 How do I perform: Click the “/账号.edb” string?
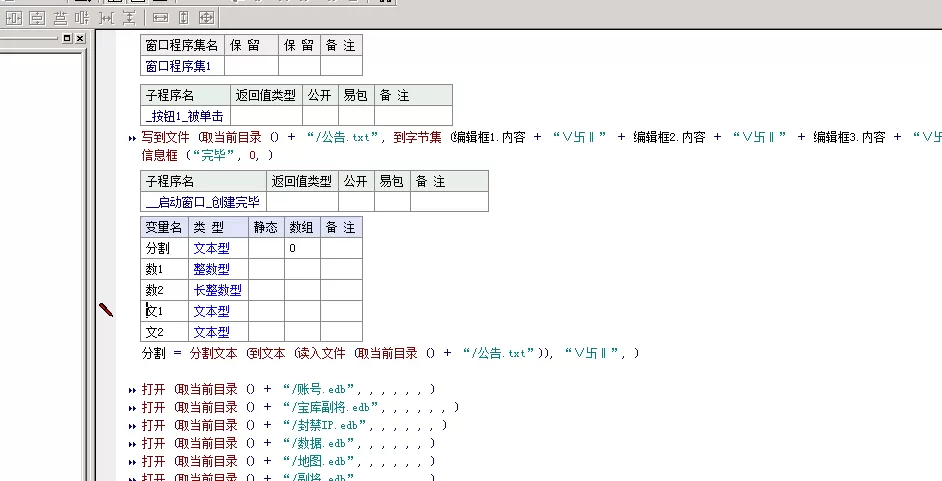[320, 390]
